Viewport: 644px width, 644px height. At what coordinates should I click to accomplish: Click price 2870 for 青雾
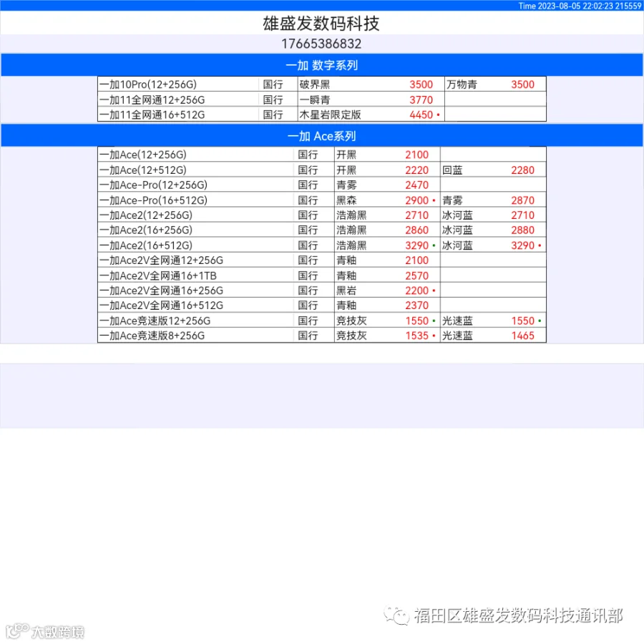coord(523,200)
